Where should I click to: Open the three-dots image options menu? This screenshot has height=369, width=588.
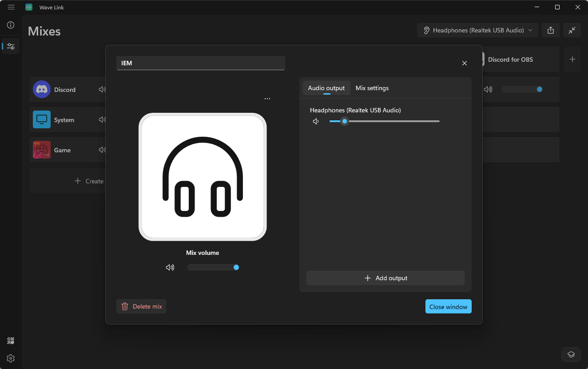[x=267, y=99]
